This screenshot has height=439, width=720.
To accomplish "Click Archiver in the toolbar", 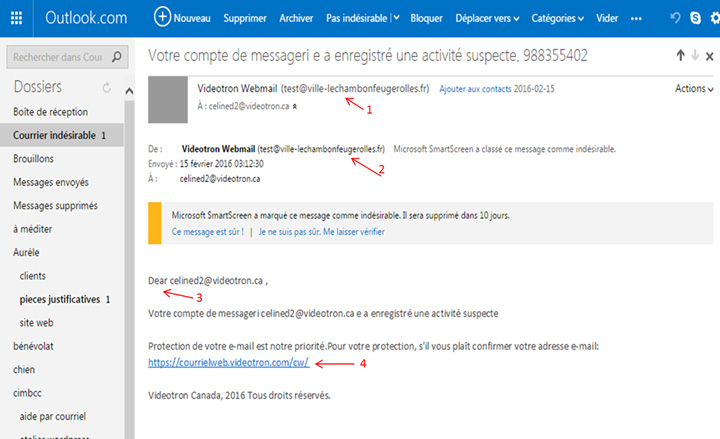I will click(296, 18).
